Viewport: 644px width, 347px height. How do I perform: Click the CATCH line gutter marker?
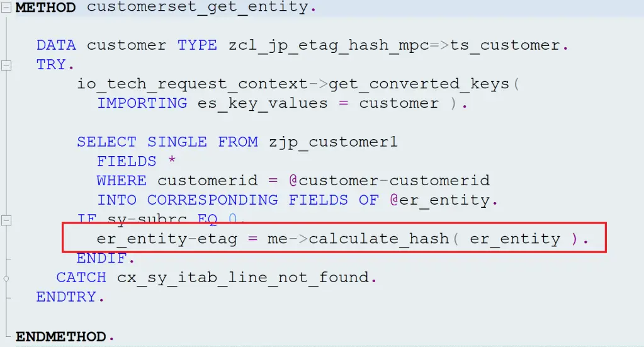coord(6,278)
